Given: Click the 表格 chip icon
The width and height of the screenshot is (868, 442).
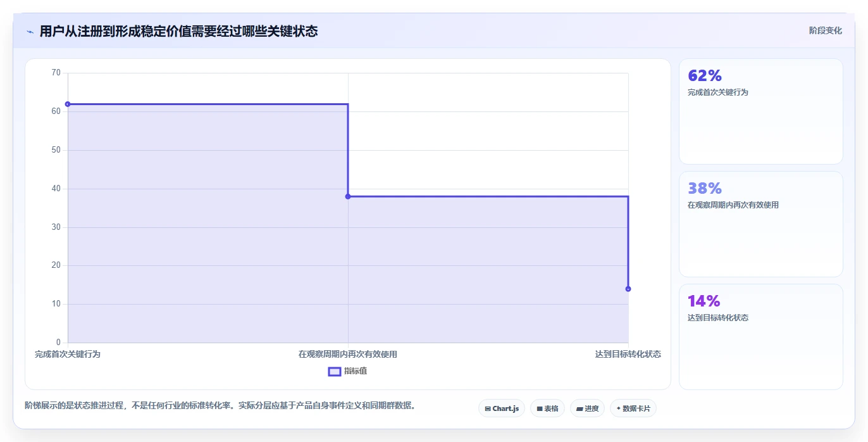Looking at the screenshot, I should pos(540,409).
